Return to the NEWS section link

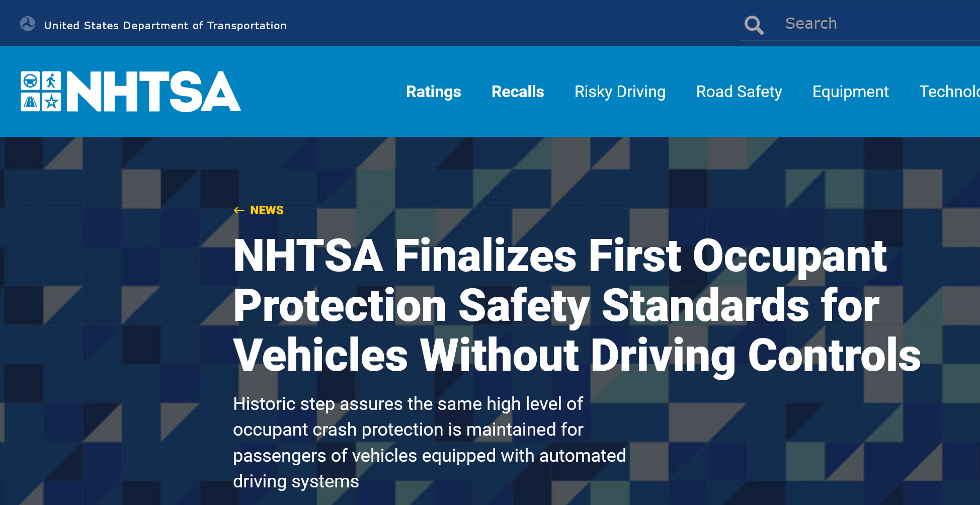[267, 210]
